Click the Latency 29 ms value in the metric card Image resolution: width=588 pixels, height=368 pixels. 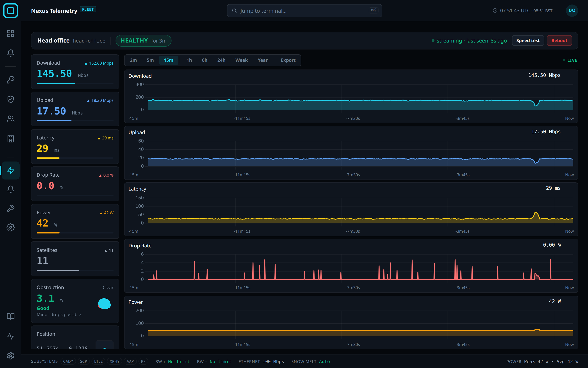pos(48,148)
